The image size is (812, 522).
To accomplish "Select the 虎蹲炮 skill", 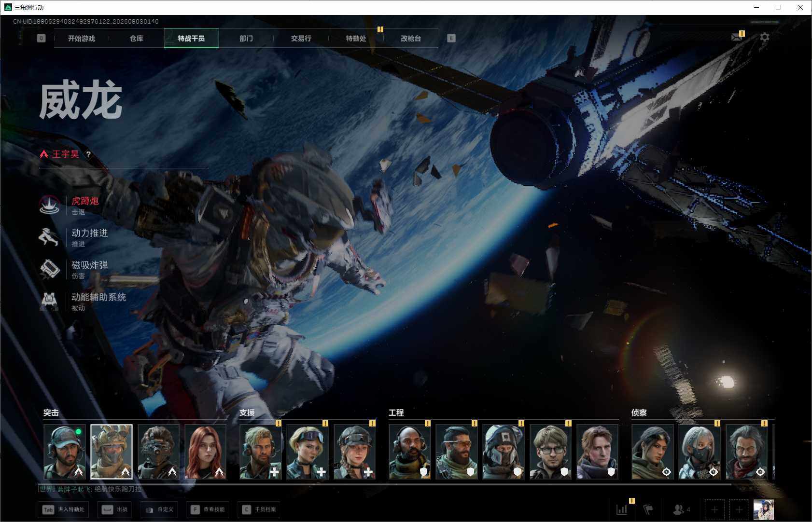I will click(x=70, y=206).
